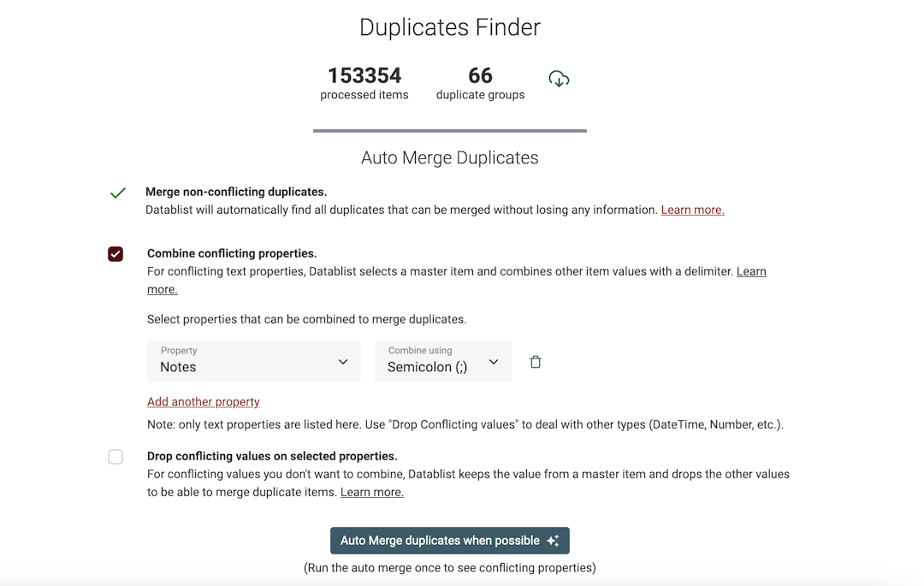Click the green checkmark beside merge non-conflicting duplicates
The height and width of the screenshot is (586, 924).
coord(116,192)
